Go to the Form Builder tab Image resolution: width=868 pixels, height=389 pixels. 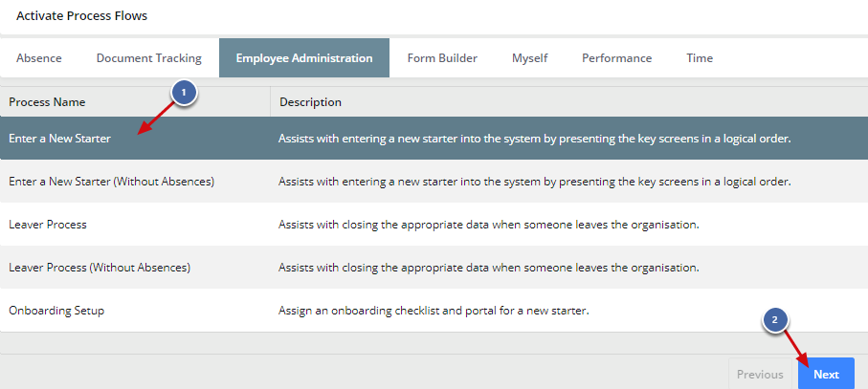[442, 58]
